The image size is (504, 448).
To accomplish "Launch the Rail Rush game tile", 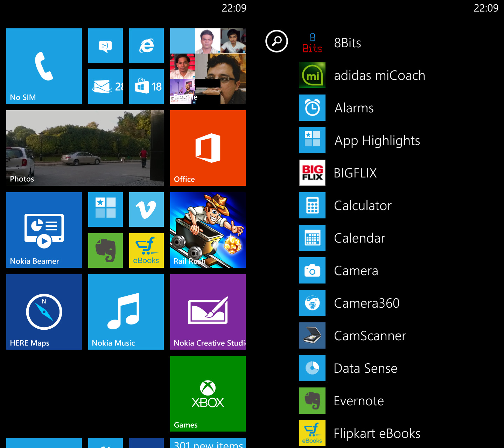I will coord(208,230).
